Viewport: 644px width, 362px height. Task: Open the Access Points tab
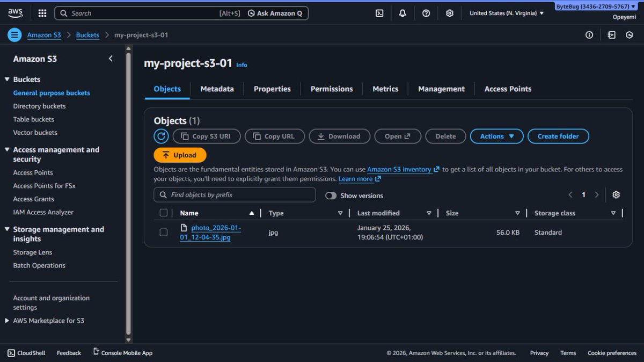coord(508,89)
